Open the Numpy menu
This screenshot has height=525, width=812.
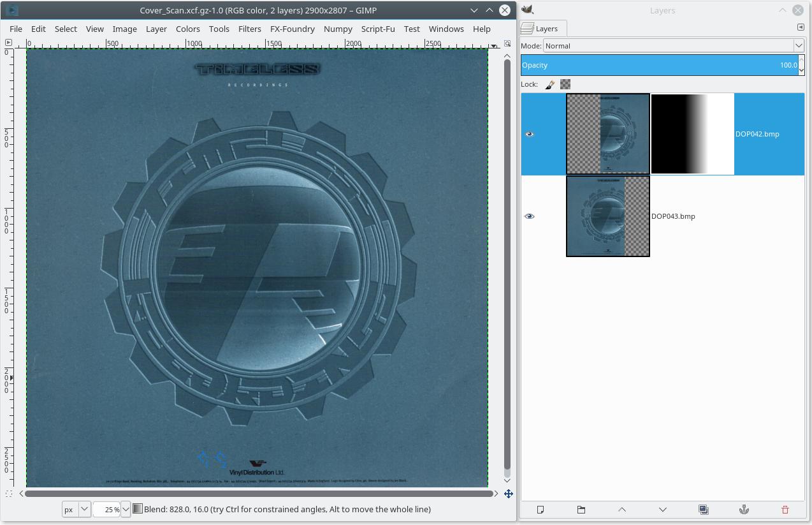(x=338, y=29)
